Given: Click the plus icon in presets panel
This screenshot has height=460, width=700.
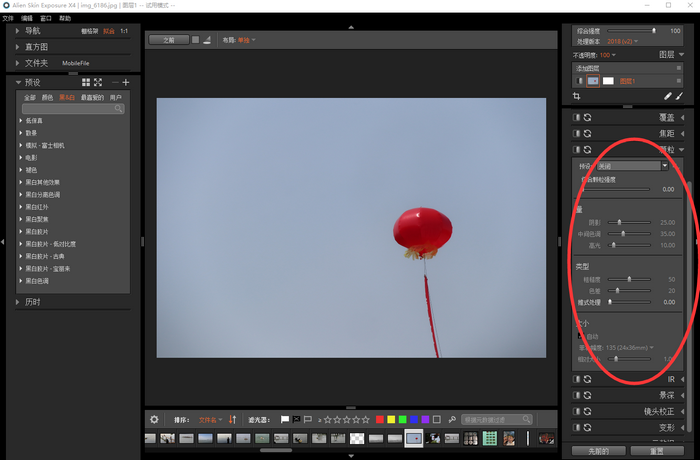Looking at the screenshot, I should pos(126,82).
